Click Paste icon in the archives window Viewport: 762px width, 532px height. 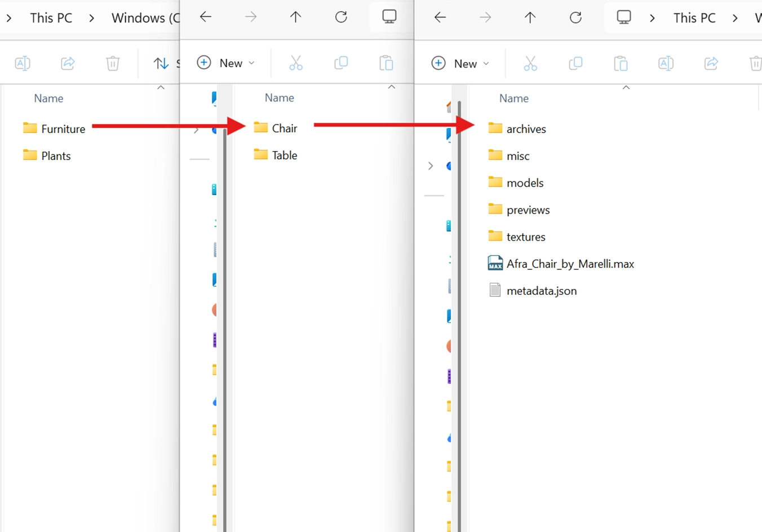(x=621, y=64)
